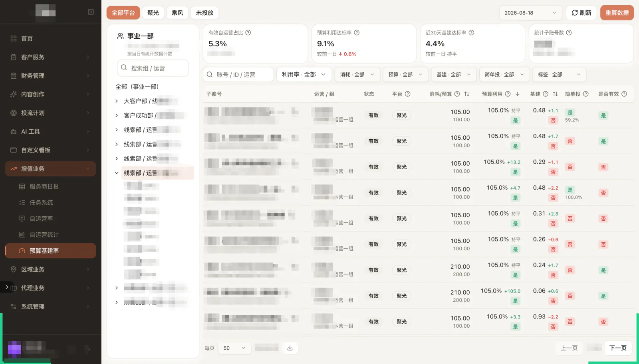The height and width of the screenshot is (364, 639).
Task: Open 自运营统计 sidebar item
Action: coord(50,235)
